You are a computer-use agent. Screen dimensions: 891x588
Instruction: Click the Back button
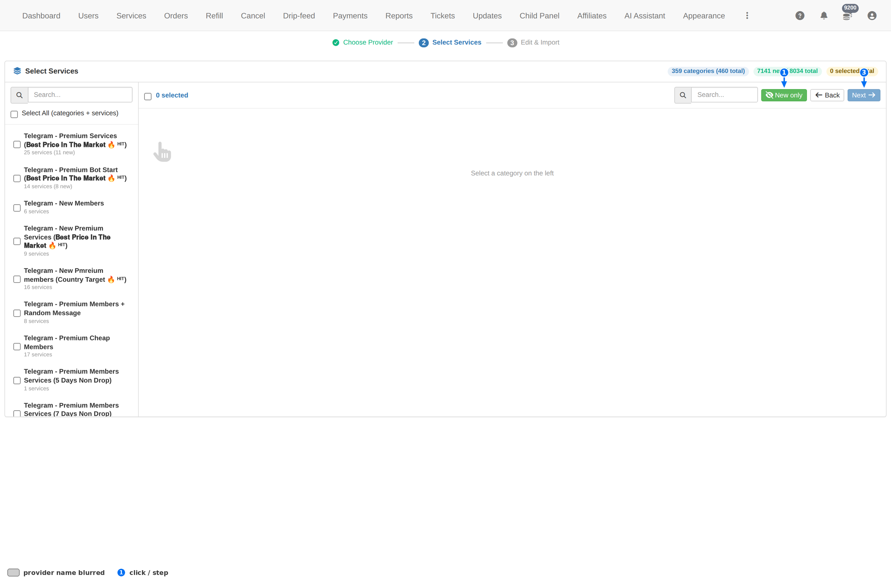point(827,95)
